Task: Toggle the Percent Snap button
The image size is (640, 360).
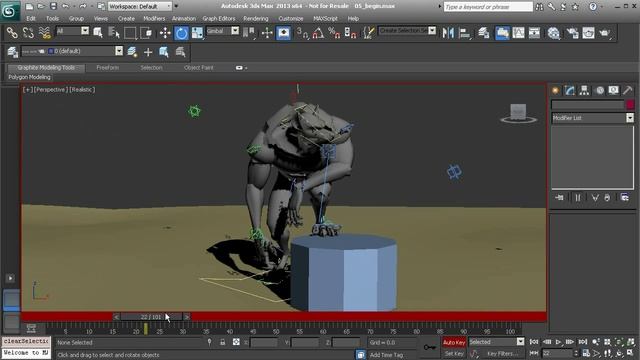Action: [x=334, y=33]
